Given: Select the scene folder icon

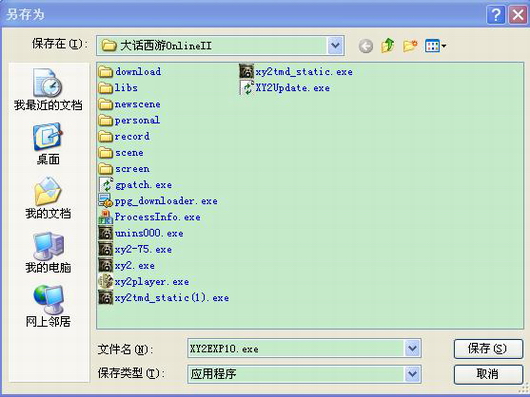Looking at the screenshot, I should 105,153.
